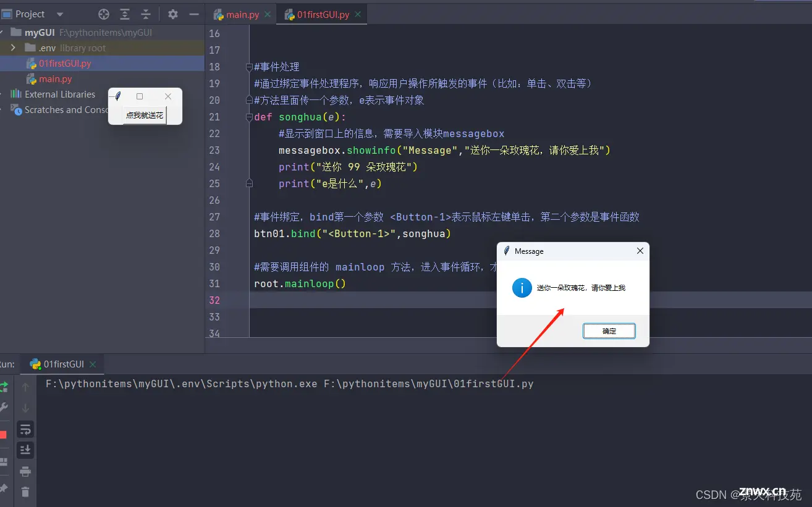This screenshot has height=507, width=812.
Task: Collapse songhua function fold at line 21
Action: pyautogui.click(x=249, y=117)
